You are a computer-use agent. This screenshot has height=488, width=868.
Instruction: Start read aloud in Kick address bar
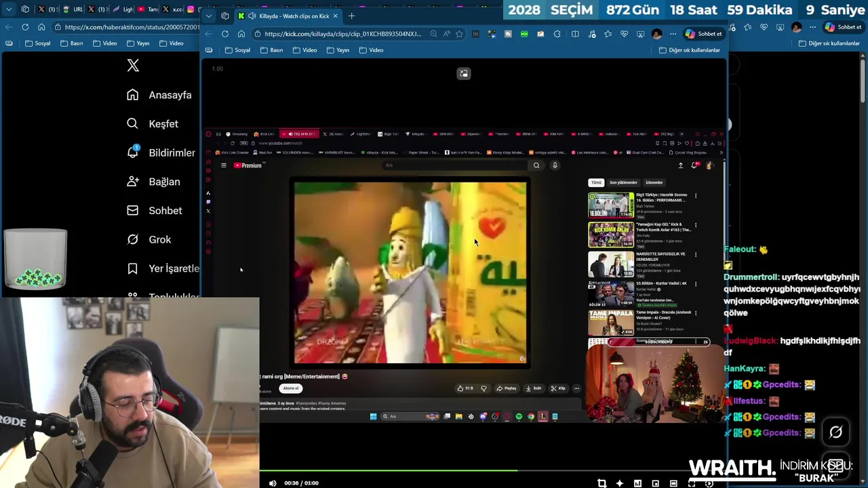tap(447, 34)
